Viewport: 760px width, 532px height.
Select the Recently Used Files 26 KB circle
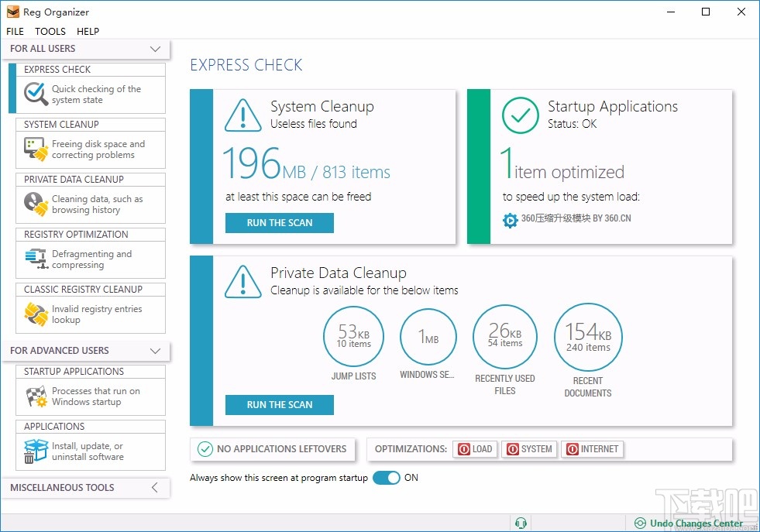pos(505,336)
